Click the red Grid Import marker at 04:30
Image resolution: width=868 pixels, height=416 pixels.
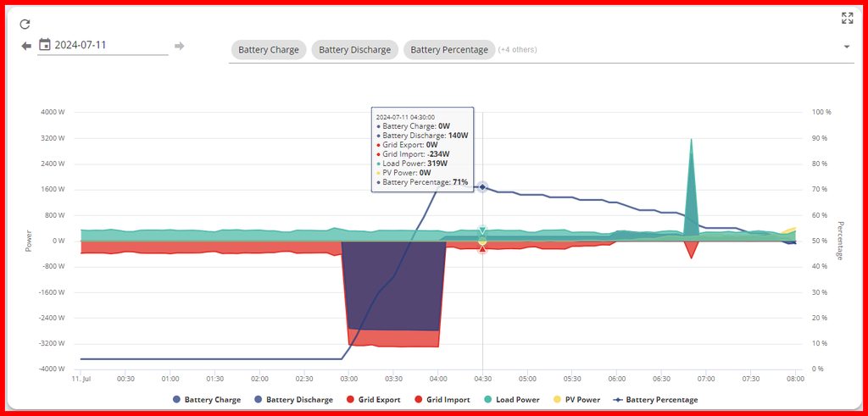click(x=482, y=248)
